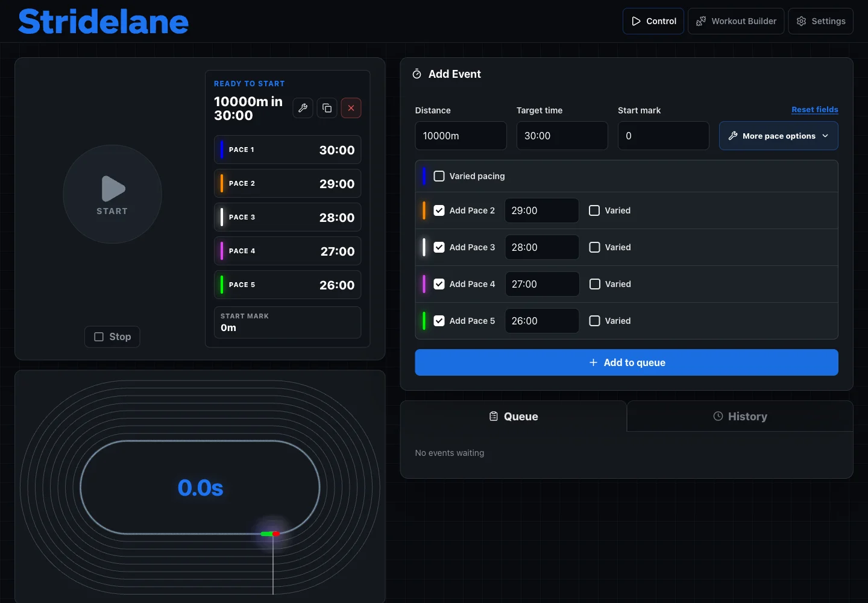This screenshot has height=603, width=868.
Task: Click the Pace 3 time field 28:00
Action: tap(542, 247)
